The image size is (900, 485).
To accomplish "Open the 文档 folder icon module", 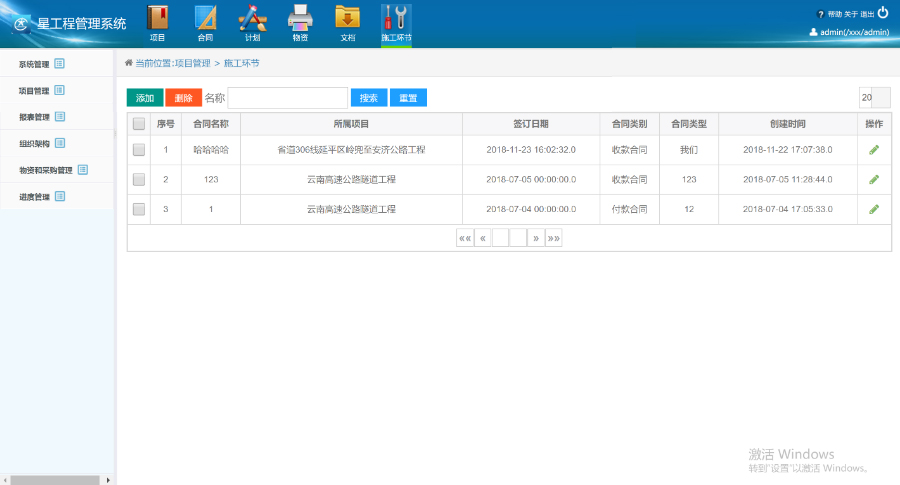I will pyautogui.click(x=347, y=20).
